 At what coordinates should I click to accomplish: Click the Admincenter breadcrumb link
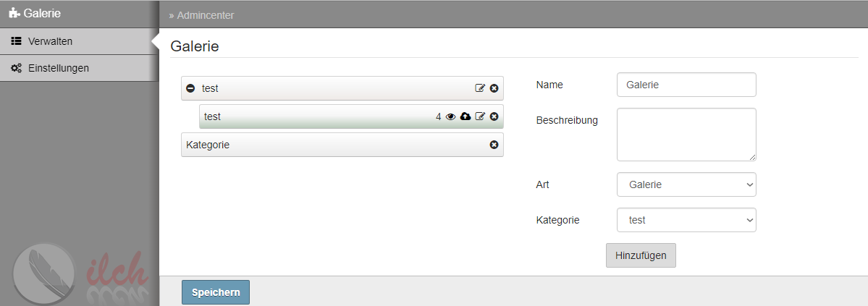(206, 15)
